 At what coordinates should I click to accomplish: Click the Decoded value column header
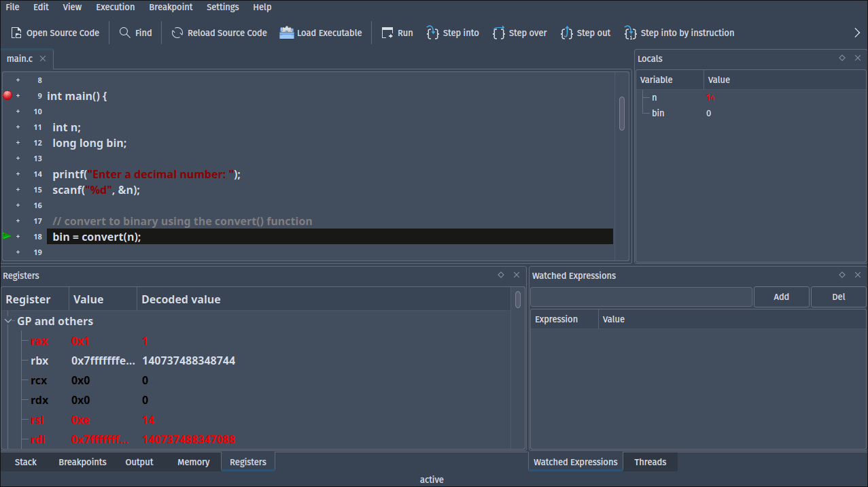324,299
